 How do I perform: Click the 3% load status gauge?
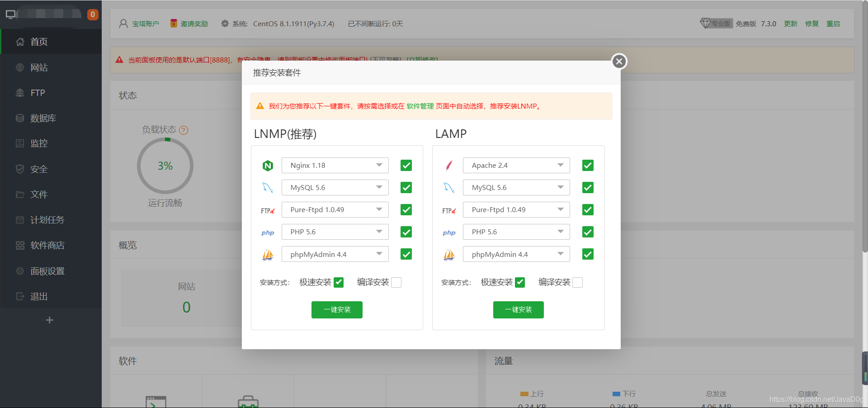[x=165, y=166]
